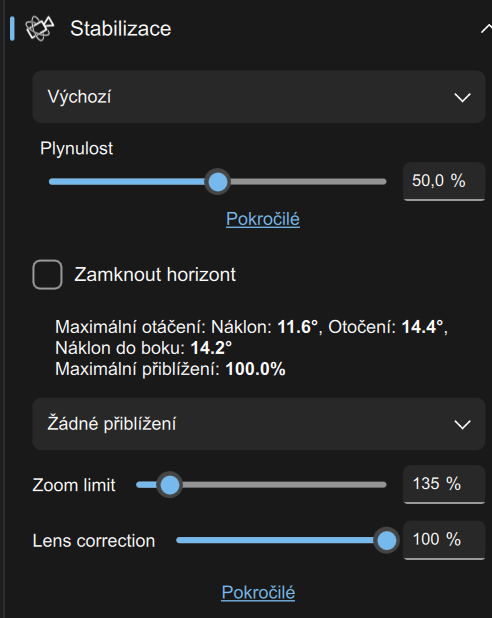Open the bottom Pokročilé link
The image size is (492, 618).
258,592
